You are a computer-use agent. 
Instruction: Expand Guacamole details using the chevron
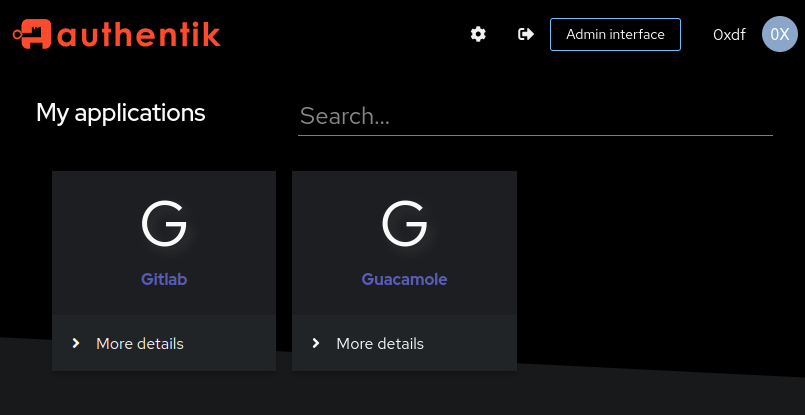coord(316,343)
